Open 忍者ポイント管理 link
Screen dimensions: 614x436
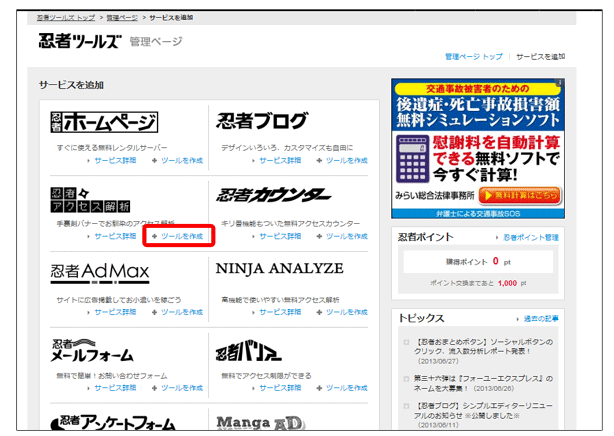[531, 237]
